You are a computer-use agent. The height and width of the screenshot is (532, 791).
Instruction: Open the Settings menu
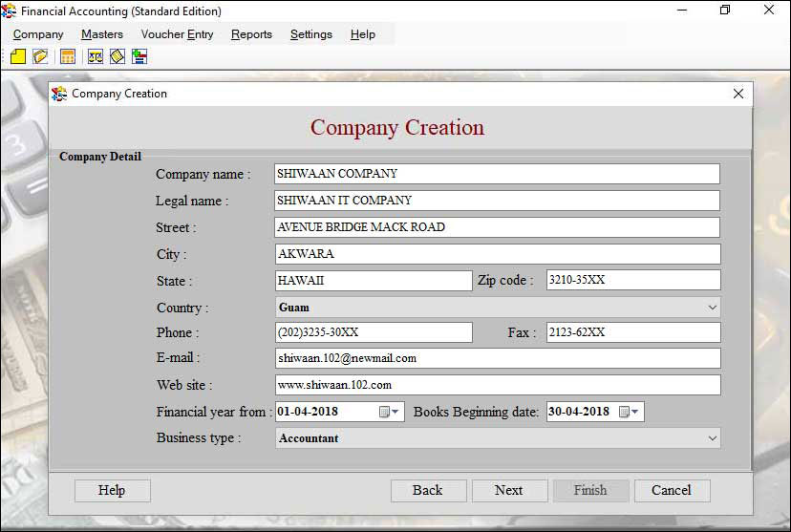(x=311, y=34)
